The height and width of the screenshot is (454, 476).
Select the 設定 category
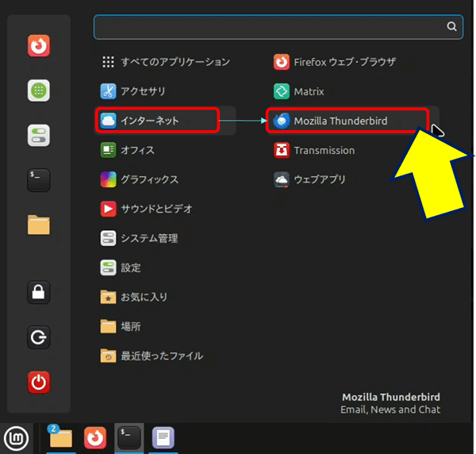[x=166, y=267]
